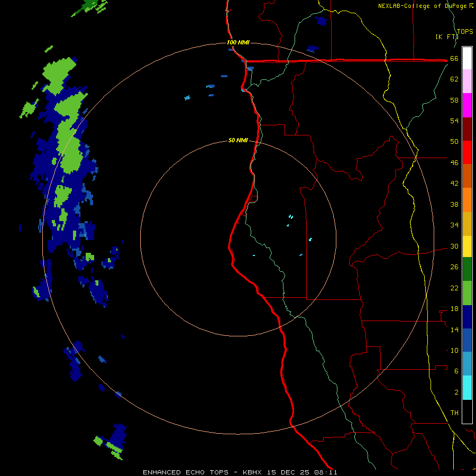Click the '22' legend value
The image size is (476, 476).
454,288
